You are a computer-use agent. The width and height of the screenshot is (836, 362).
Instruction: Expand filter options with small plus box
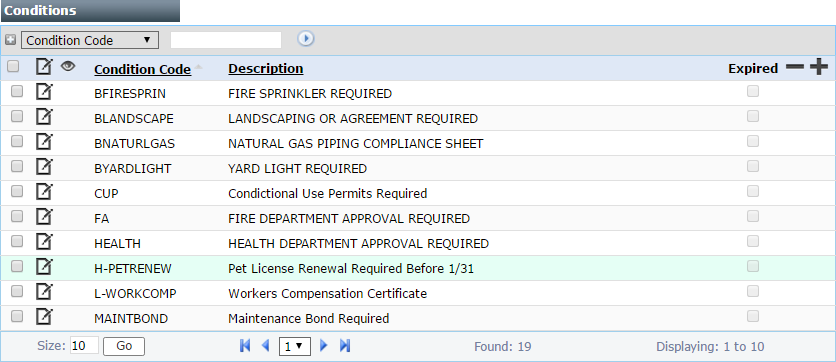10,40
